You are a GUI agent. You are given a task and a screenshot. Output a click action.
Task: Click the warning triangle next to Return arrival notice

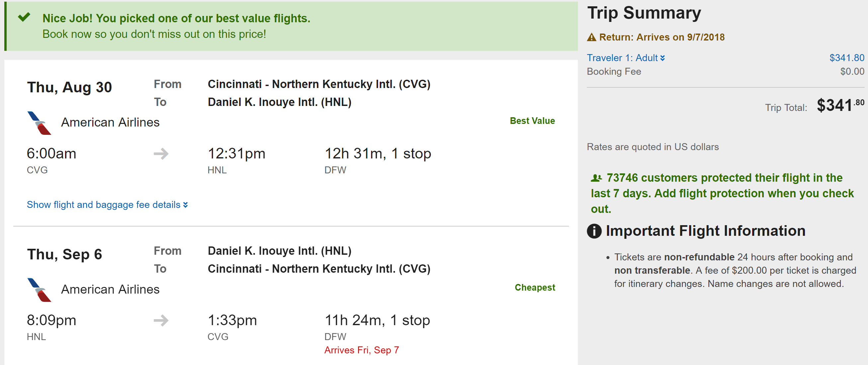(x=592, y=37)
